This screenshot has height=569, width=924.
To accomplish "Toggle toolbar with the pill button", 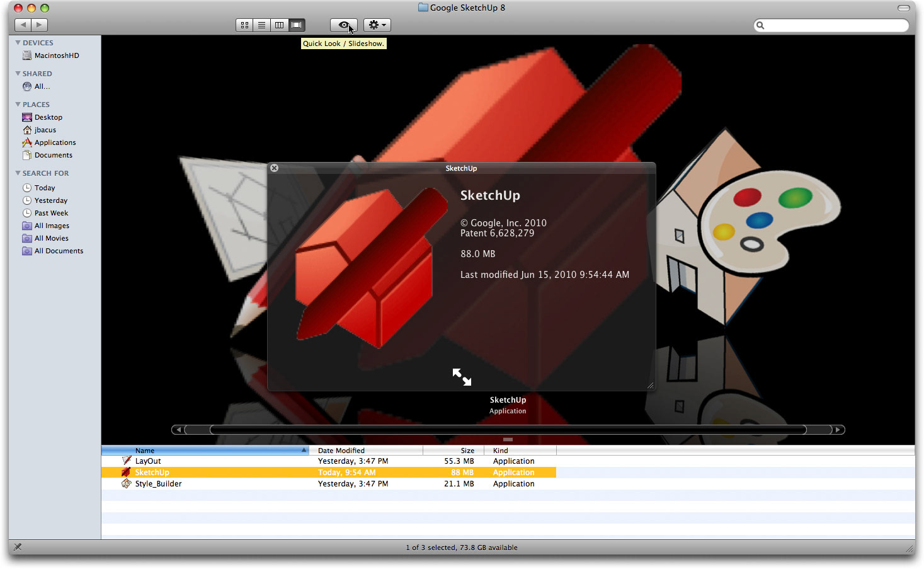I will click(x=903, y=8).
